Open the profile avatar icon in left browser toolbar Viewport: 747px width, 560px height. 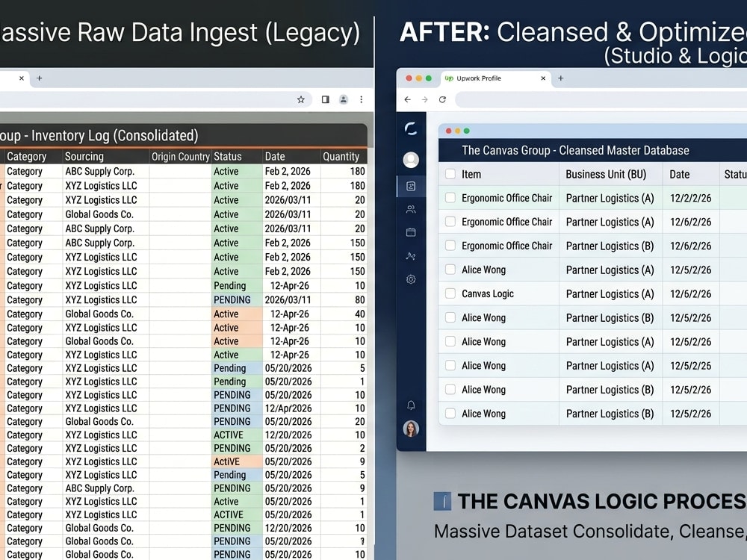343,99
